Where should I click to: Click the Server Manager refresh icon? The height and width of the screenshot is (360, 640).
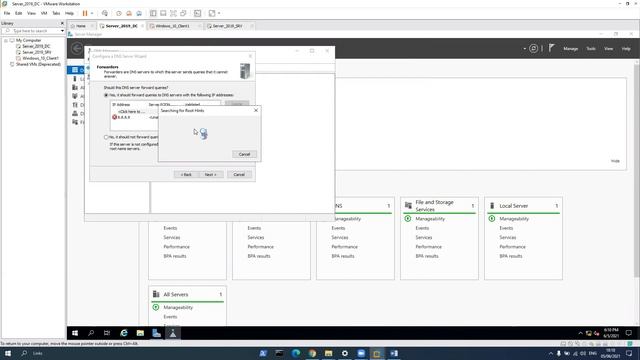[x=533, y=48]
